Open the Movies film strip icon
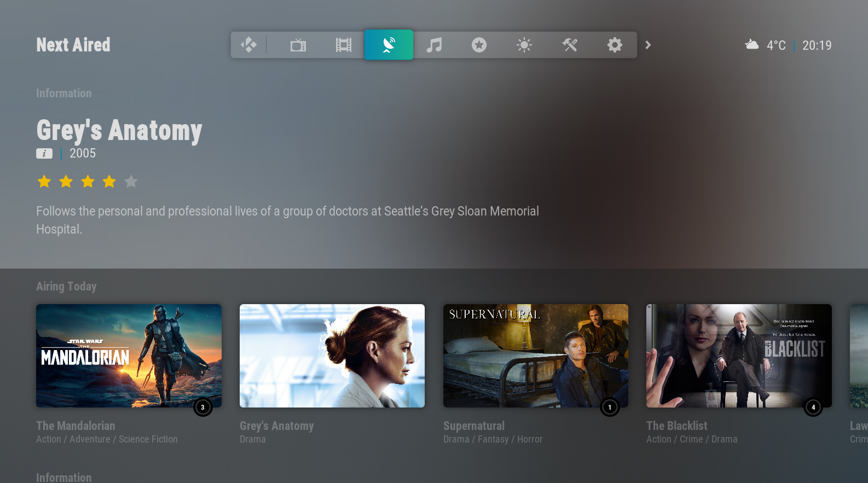868x483 pixels. tap(344, 45)
